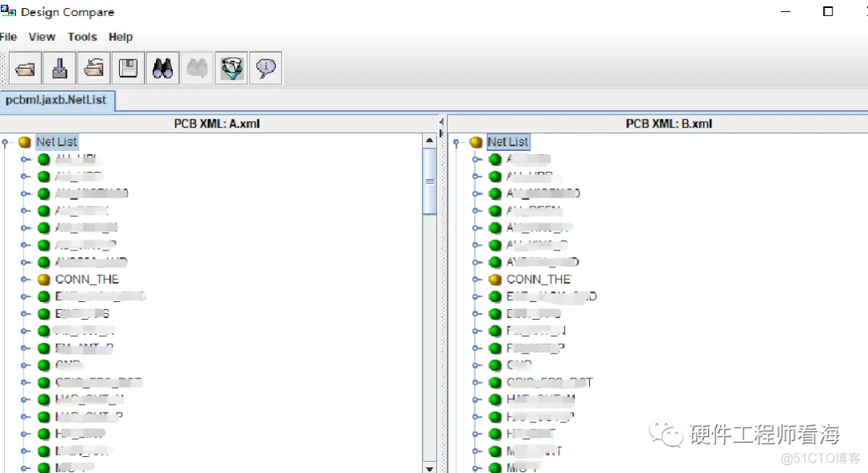Click the reopen folder icon with curved arrow
This screenshot has height=473, width=868.
coord(94,68)
